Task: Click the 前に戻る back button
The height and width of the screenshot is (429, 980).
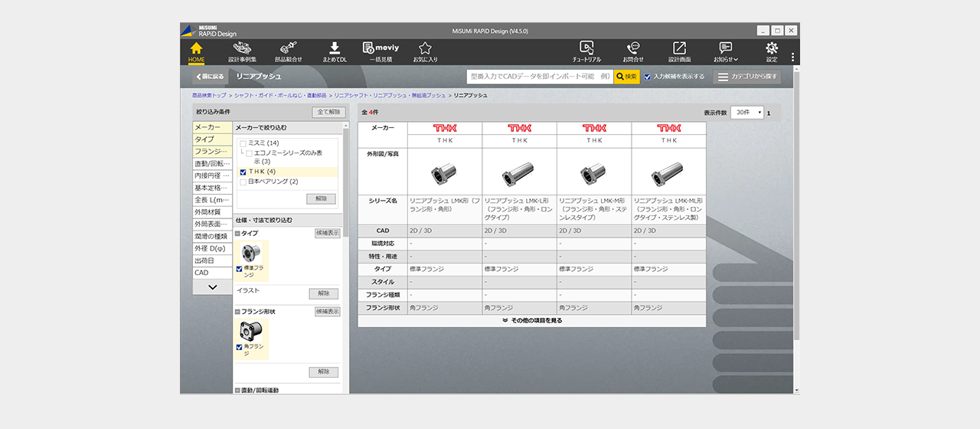Action: (x=210, y=77)
